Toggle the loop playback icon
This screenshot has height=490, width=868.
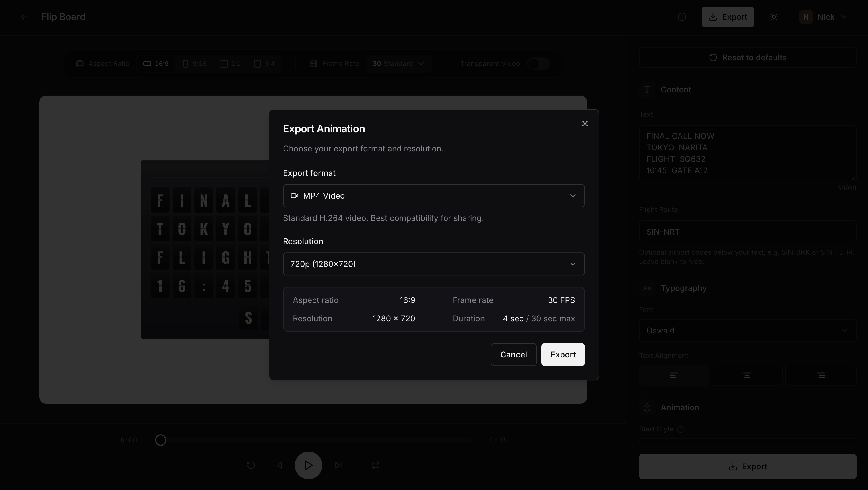click(376, 465)
